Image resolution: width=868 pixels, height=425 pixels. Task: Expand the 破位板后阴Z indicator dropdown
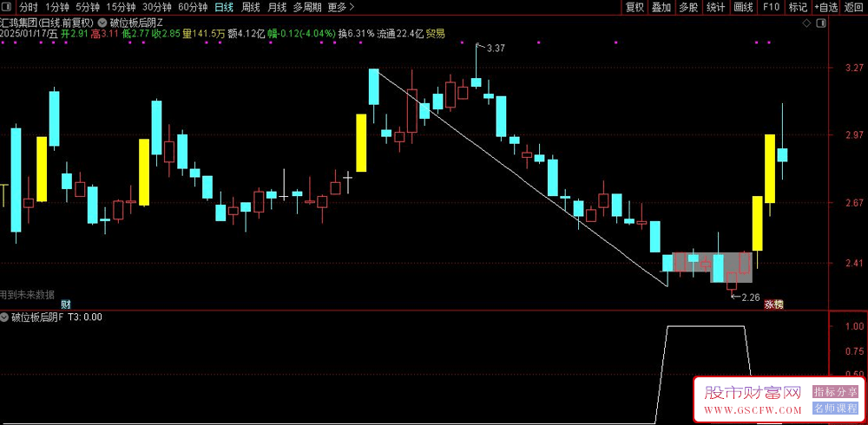pyautogui.click(x=102, y=23)
